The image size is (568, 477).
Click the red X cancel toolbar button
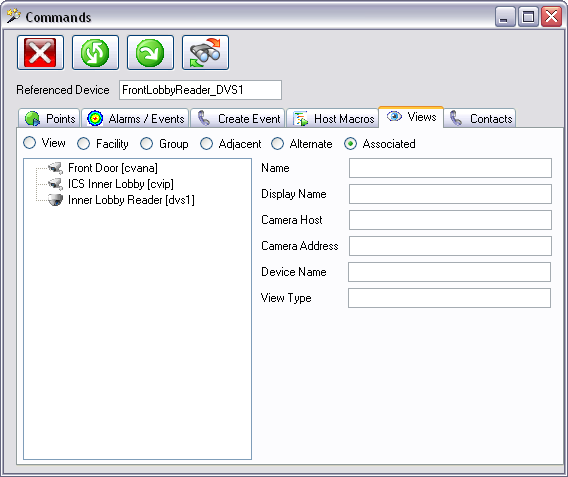pos(40,53)
